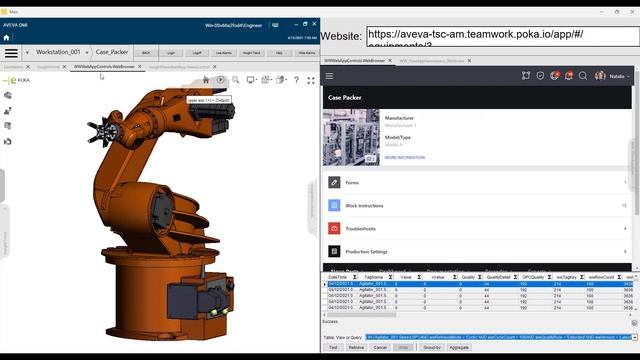640x360 pixels.
Task: Click the AVEVA OMI home icon
Action: coord(6,38)
